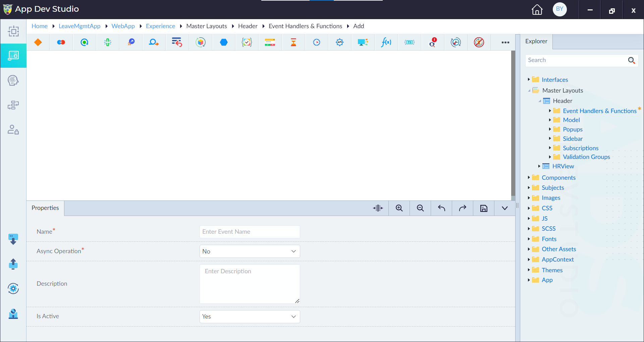Click the circle with orange arrow icon
The height and width of the screenshot is (342, 644).
[x=154, y=42]
